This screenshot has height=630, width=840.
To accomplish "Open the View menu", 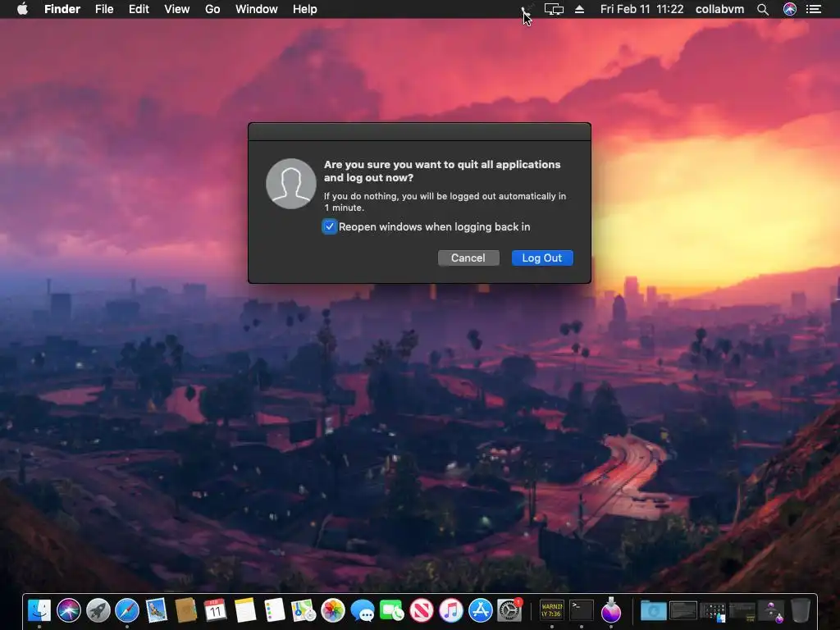I will pos(177,9).
